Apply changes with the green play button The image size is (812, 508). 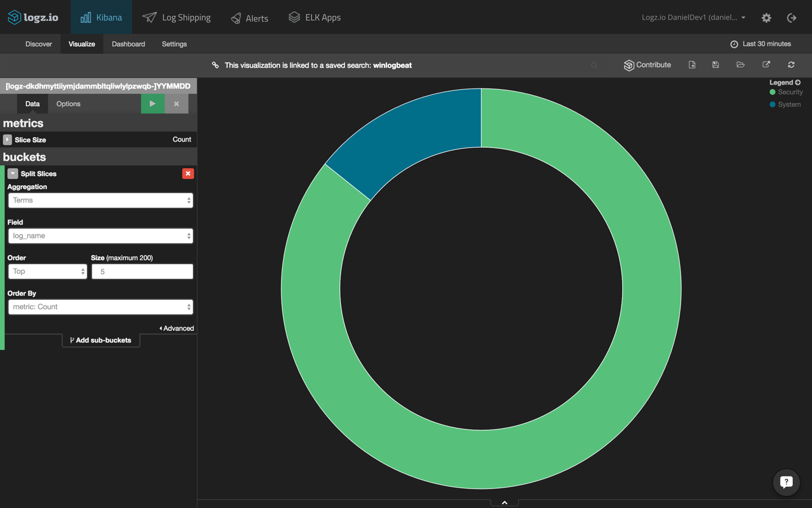[153, 104]
